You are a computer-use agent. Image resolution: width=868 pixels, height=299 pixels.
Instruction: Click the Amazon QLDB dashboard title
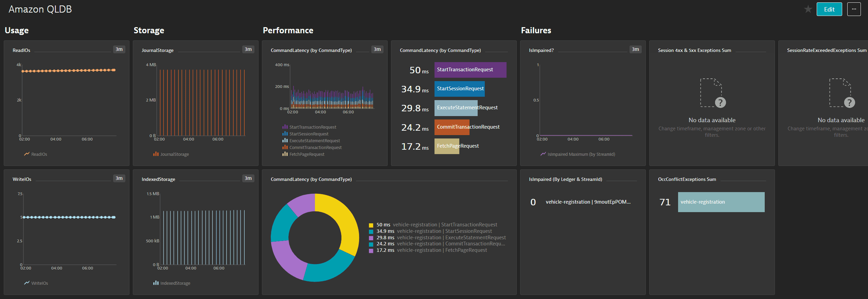(x=40, y=9)
